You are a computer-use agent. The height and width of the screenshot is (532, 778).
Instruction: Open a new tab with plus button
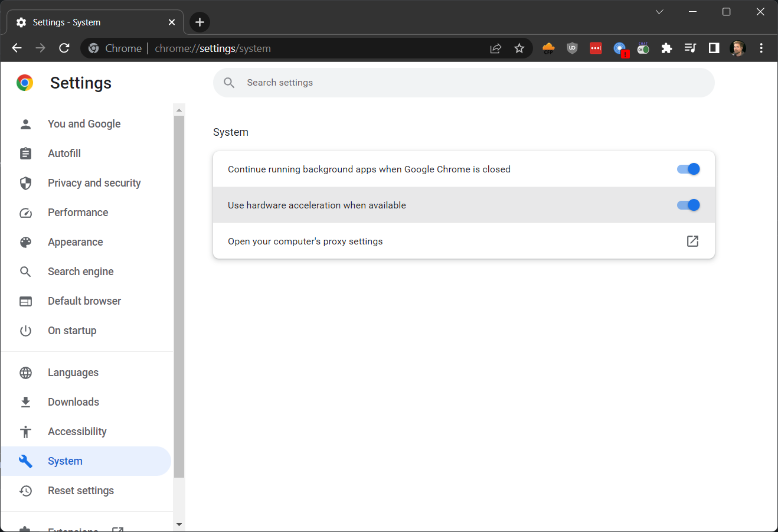point(200,22)
